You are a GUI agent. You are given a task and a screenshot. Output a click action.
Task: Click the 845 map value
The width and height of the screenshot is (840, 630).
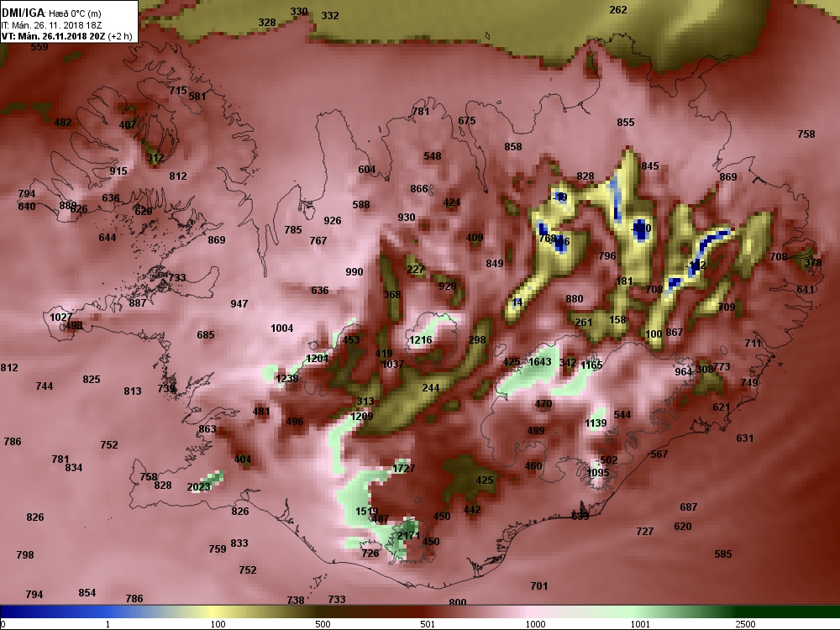650,166
